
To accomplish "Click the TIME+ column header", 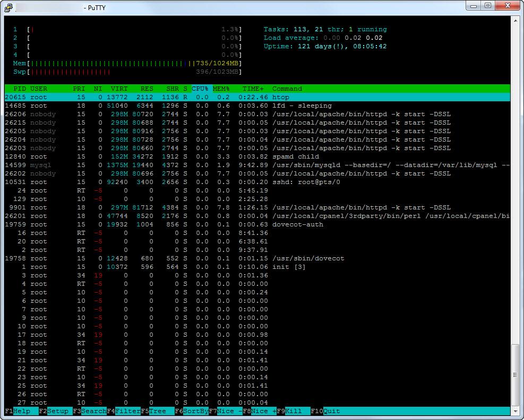I will click(252, 89).
